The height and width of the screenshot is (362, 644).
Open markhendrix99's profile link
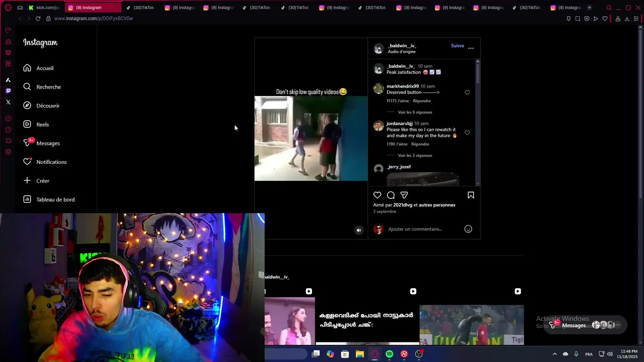403,86
